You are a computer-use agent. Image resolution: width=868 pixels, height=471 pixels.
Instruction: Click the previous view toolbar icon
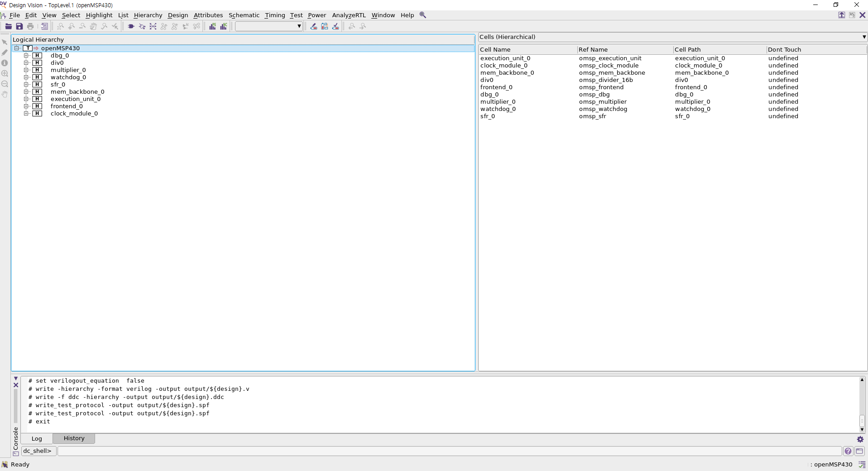point(352,26)
